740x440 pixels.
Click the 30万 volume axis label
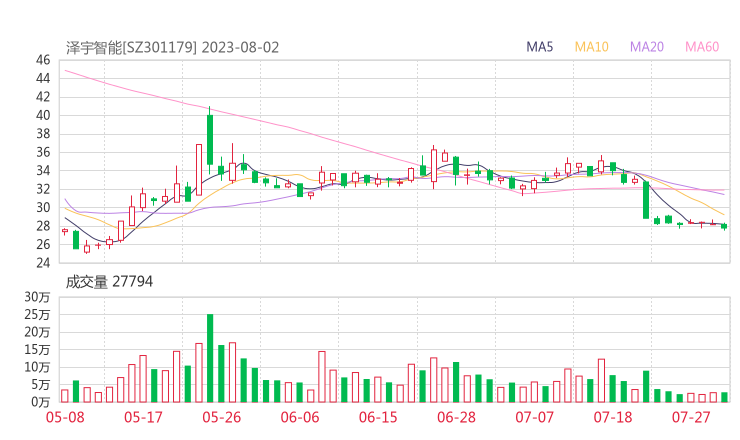(x=37, y=297)
